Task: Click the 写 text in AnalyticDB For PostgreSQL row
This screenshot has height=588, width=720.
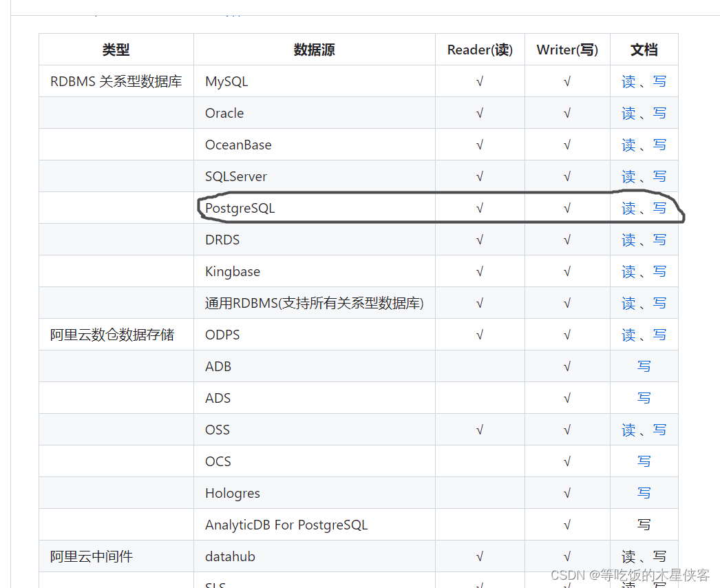Action: pos(644,525)
